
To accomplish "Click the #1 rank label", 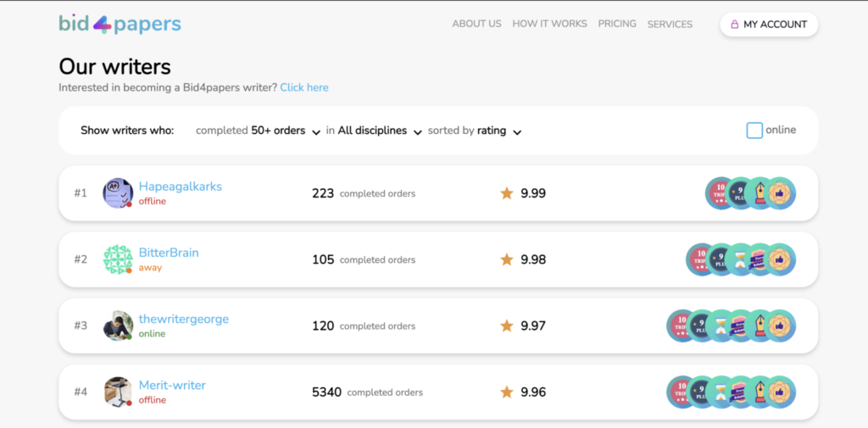I will pyautogui.click(x=81, y=193).
